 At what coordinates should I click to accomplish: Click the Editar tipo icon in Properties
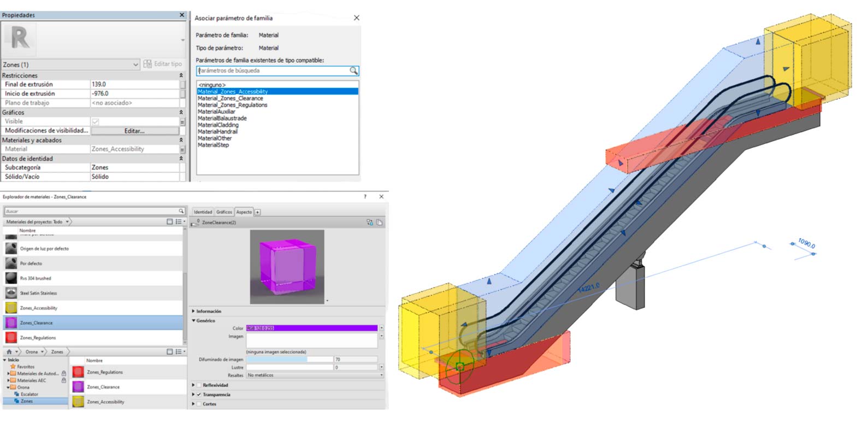(x=147, y=64)
